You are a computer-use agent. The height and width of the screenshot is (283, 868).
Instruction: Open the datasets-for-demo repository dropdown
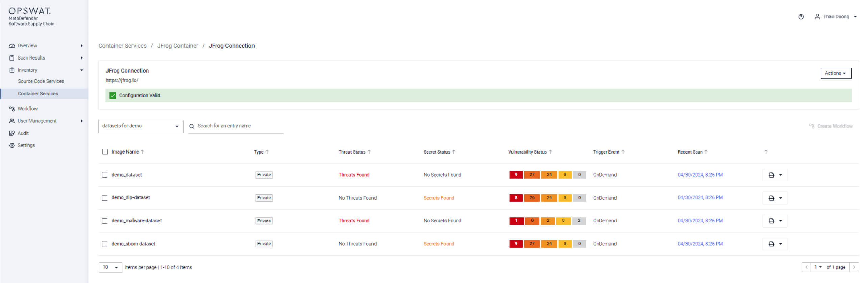(141, 126)
